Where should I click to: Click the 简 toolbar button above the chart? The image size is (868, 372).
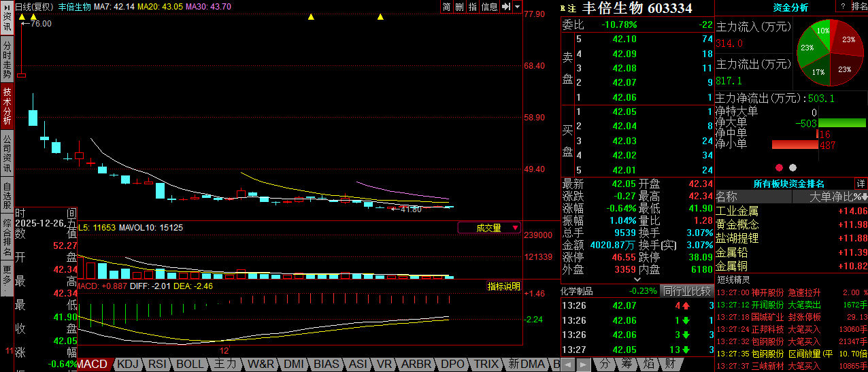coord(446,7)
